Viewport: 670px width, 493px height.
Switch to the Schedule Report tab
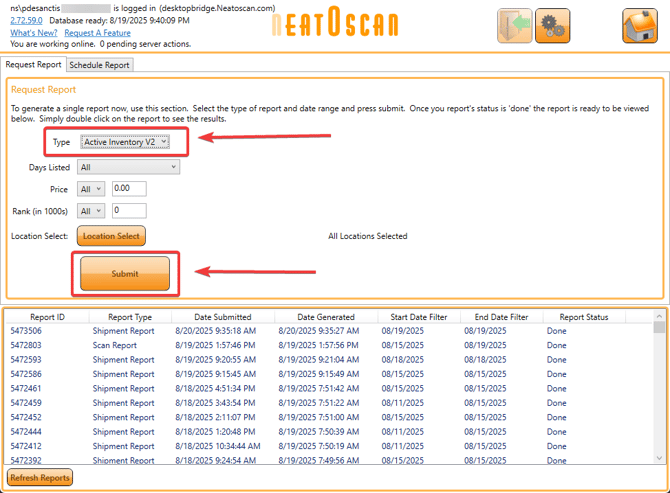click(x=99, y=65)
